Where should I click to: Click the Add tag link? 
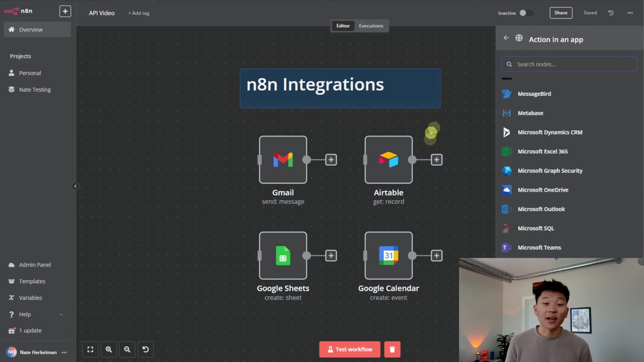click(x=139, y=13)
